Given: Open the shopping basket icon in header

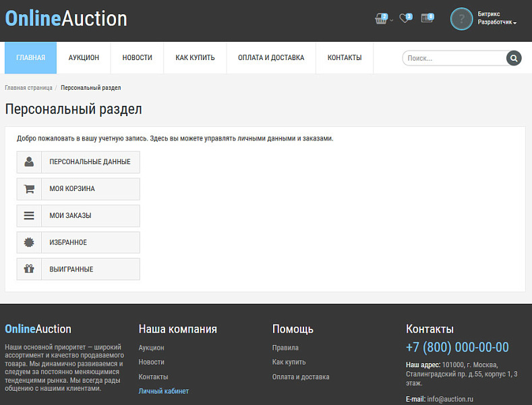Looking at the screenshot, I should (381, 19).
